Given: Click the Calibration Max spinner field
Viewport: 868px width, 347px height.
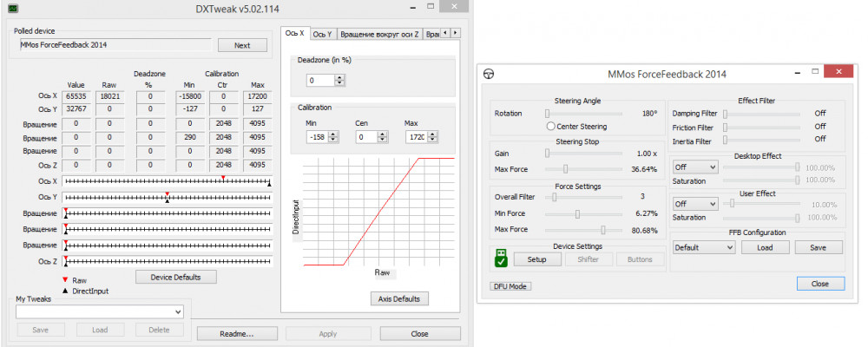Looking at the screenshot, I should 421,137.
